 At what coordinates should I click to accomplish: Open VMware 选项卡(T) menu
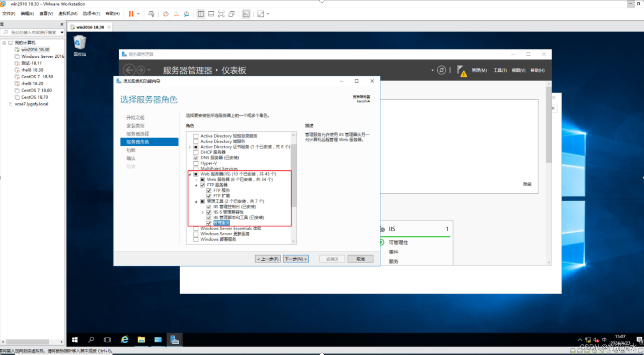coord(91,14)
